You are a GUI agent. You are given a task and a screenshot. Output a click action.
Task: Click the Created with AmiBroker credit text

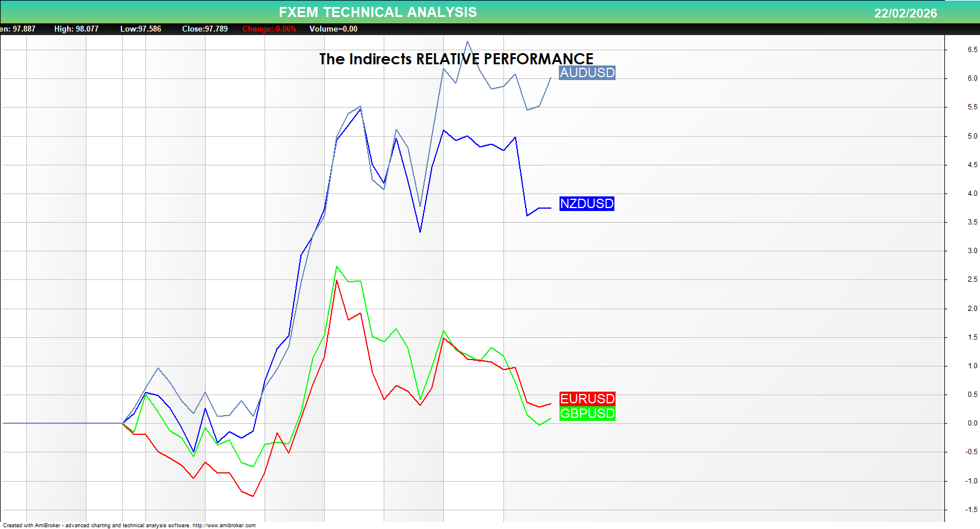[x=70, y=525]
